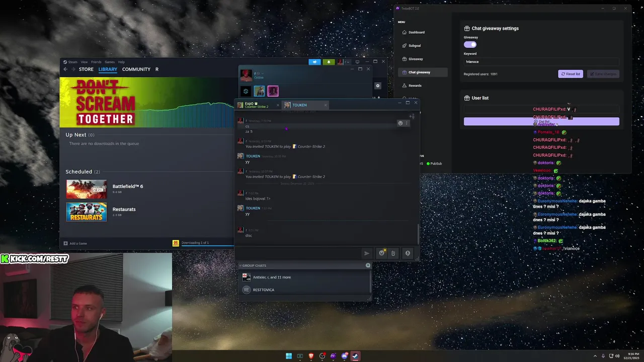Close the ExpO chat tab
644x362 pixels.
[277, 105]
